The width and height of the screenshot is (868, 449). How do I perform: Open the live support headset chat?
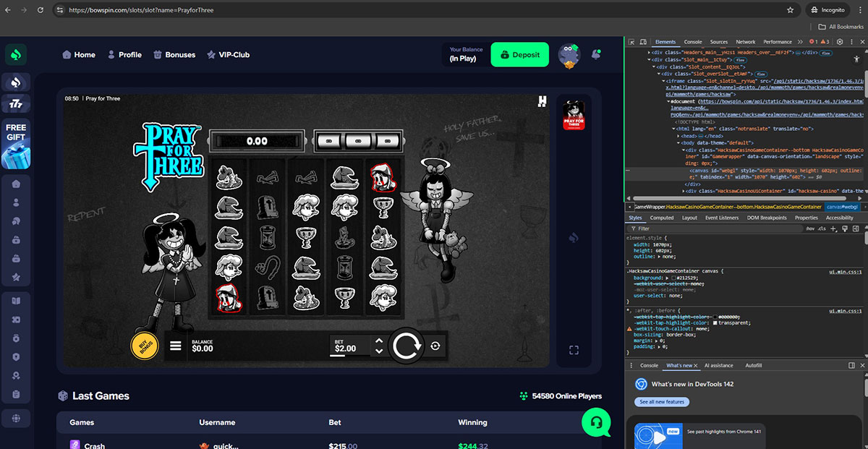click(x=596, y=422)
